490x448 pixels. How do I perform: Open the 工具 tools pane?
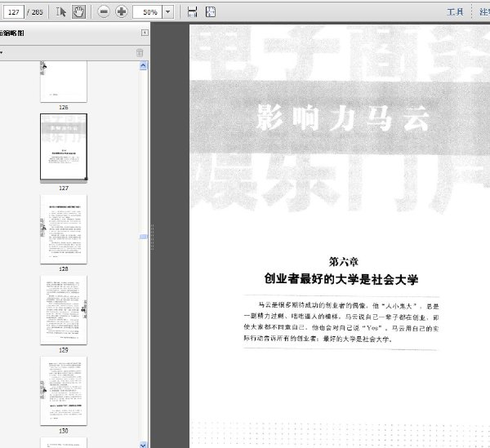pyautogui.click(x=455, y=12)
